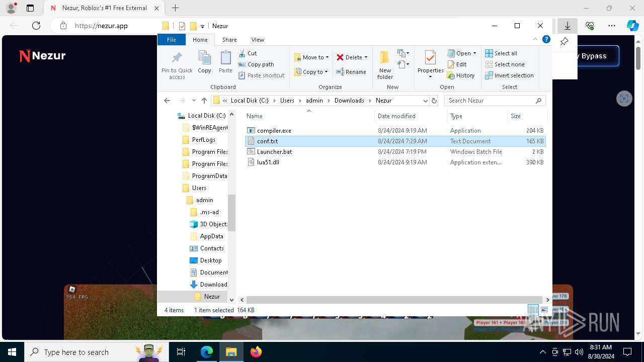Click the horizontal scrollbar in file list

coord(394,300)
